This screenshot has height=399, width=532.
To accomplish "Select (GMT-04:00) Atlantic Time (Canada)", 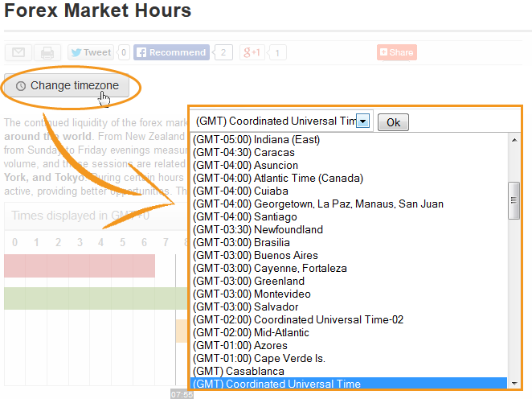I will (278, 178).
